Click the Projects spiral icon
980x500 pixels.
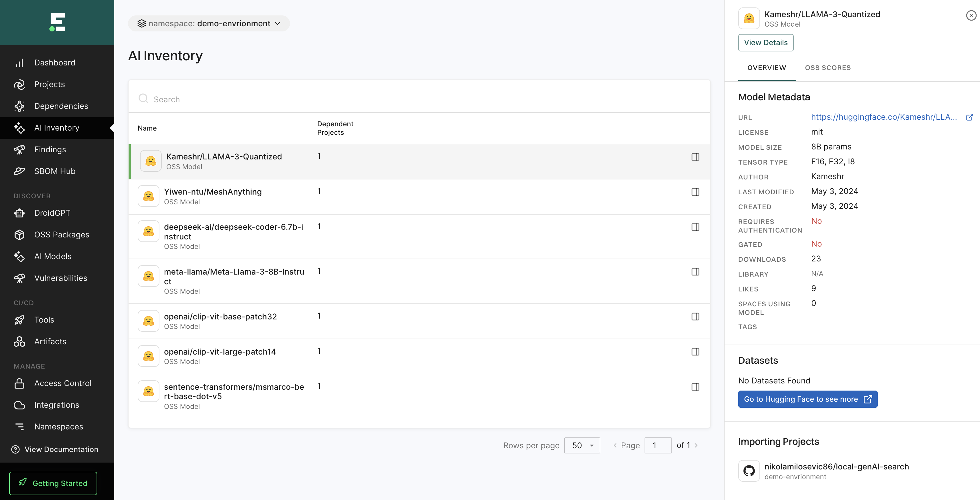tap(19, 85)
